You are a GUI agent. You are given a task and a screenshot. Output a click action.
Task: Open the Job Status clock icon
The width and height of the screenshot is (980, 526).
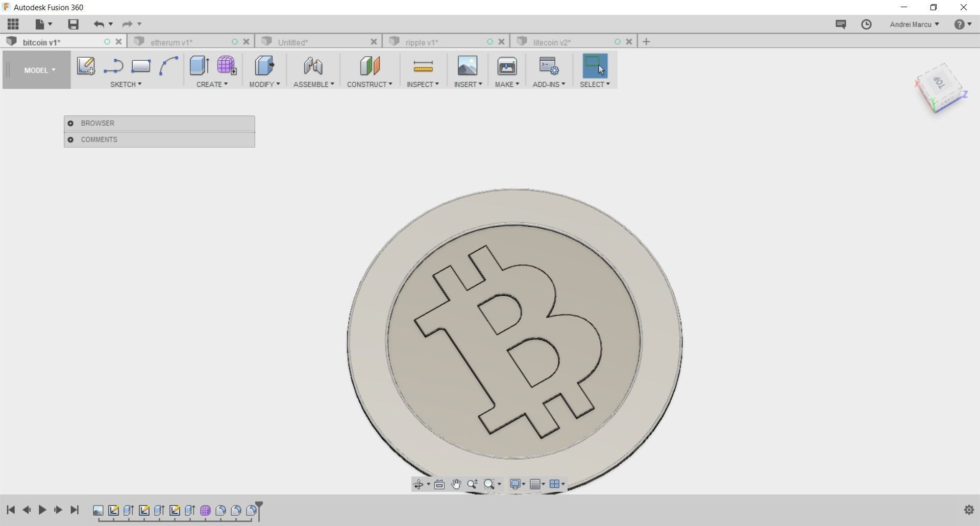click(866, 24)
